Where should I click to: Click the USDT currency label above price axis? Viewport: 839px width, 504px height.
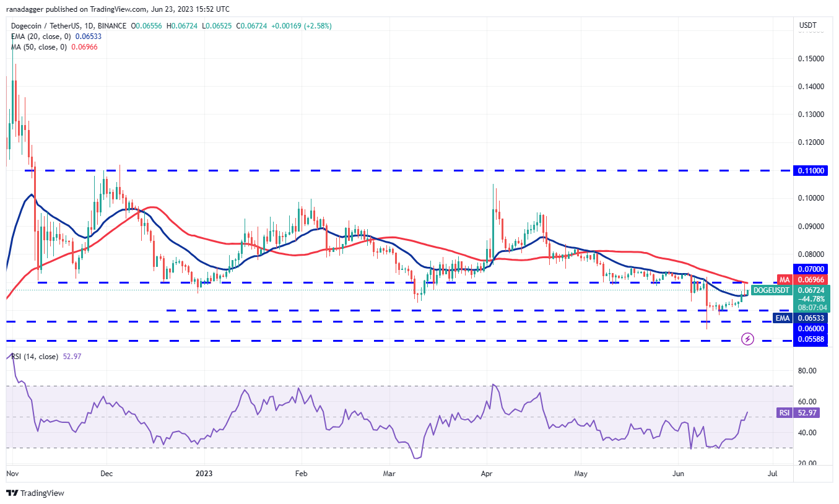[808, 25]
